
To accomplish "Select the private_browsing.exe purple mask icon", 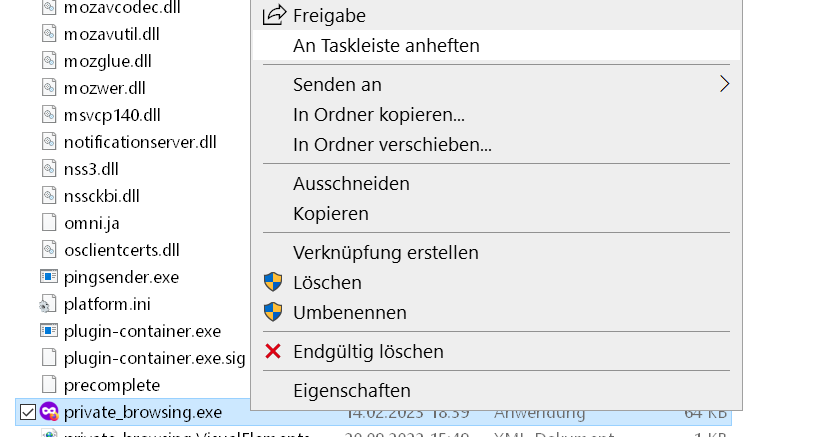I will coord(49,411).
